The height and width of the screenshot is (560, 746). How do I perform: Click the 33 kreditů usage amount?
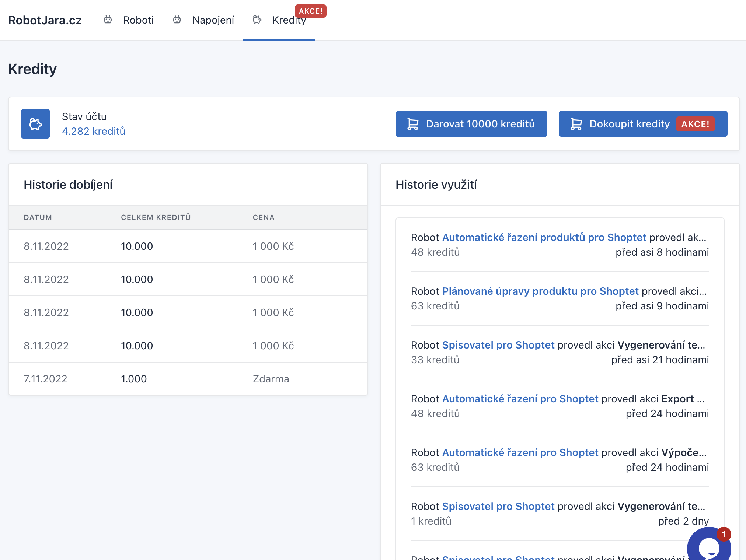pos(435,360)
